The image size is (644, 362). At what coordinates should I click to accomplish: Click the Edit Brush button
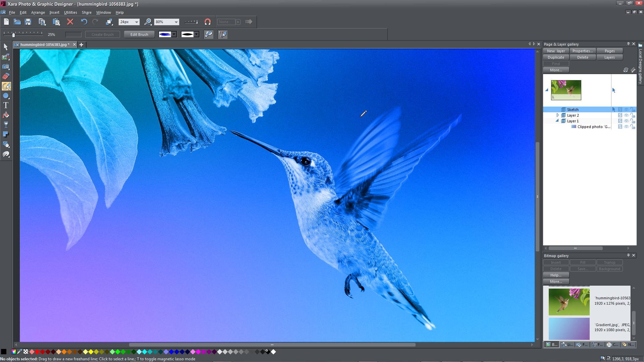point(139,34)
